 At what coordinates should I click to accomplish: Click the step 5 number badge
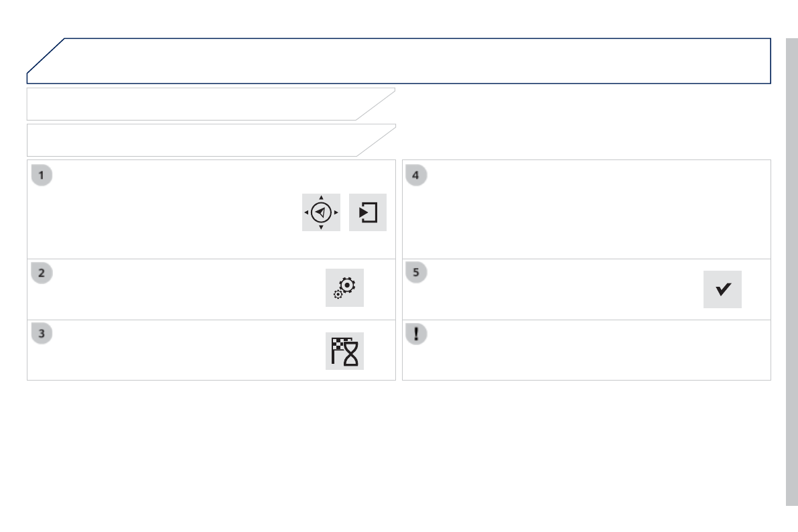point(416,273)
